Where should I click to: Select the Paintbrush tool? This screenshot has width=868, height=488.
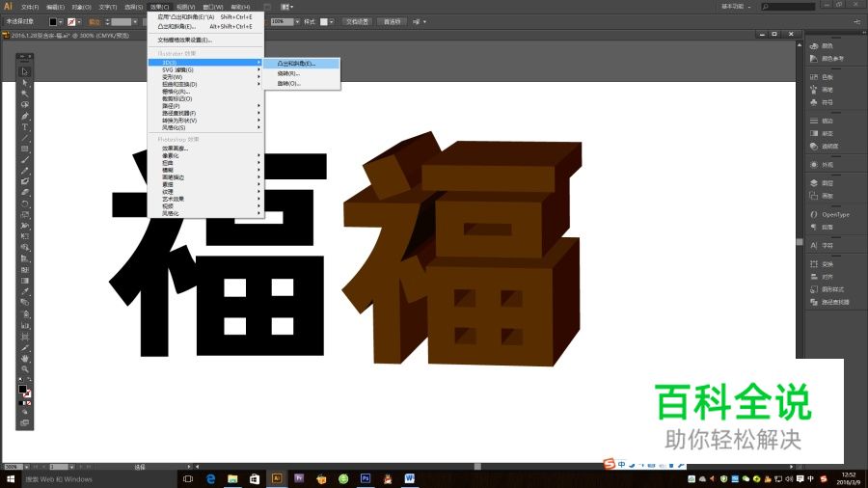(25, 160)
